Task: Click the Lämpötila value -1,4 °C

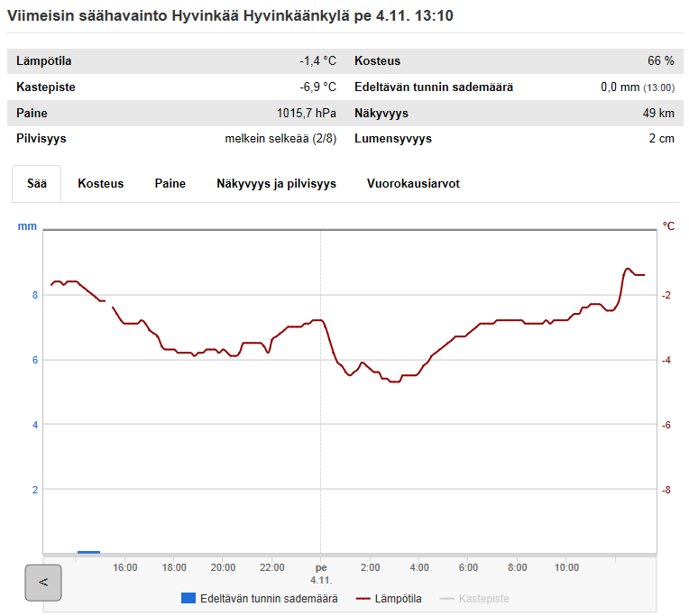Action: coord(317,61)
